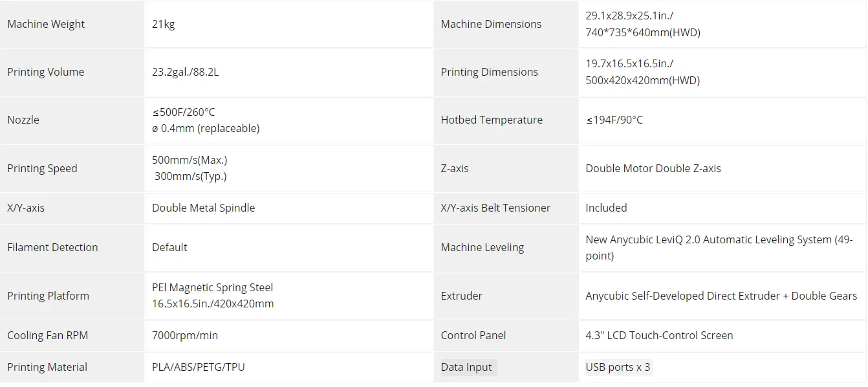868x387 pixels.
Task: Select the Double Metal Spindle value
Action: [203, 208]
